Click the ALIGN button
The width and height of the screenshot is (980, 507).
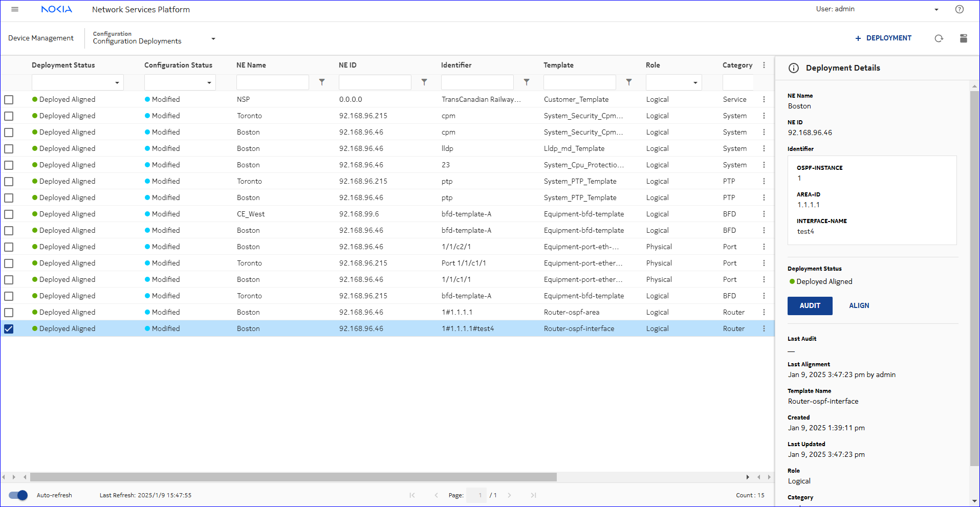click(859, 305)
